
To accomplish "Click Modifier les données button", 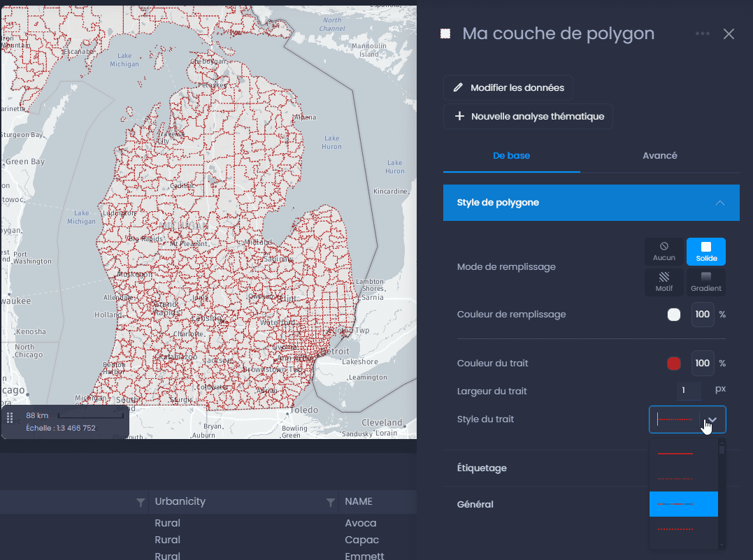I will point(508,87).
